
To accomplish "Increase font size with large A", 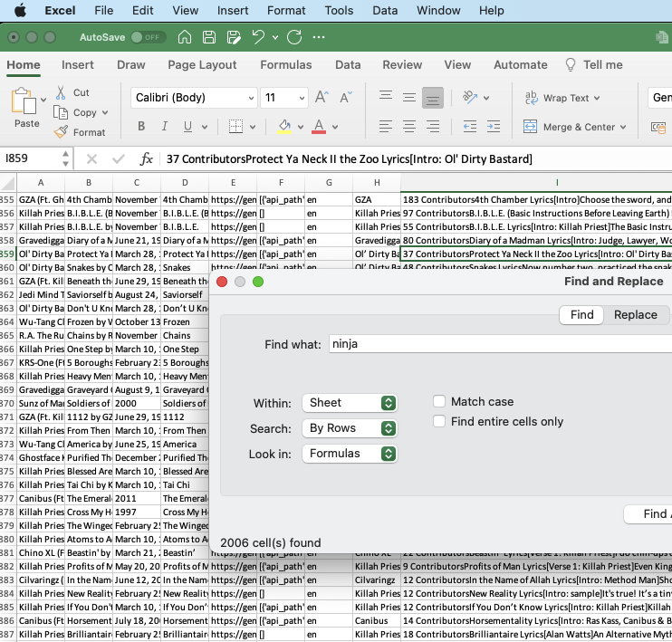I will click(322, 97).
